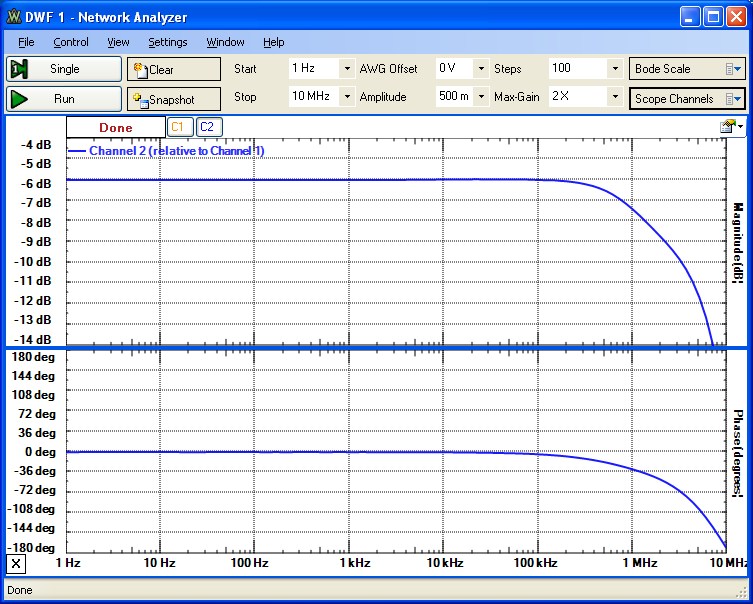
Task: Toggle the Scope Channels panel
Action: pyautogui.click(x=687, y=98)
